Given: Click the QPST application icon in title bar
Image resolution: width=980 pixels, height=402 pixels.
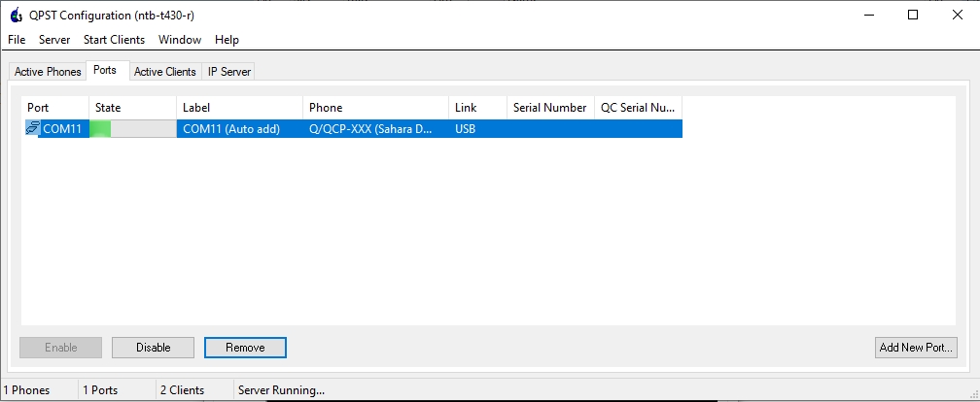Looking at the screenshot, I should click(16, 15).
